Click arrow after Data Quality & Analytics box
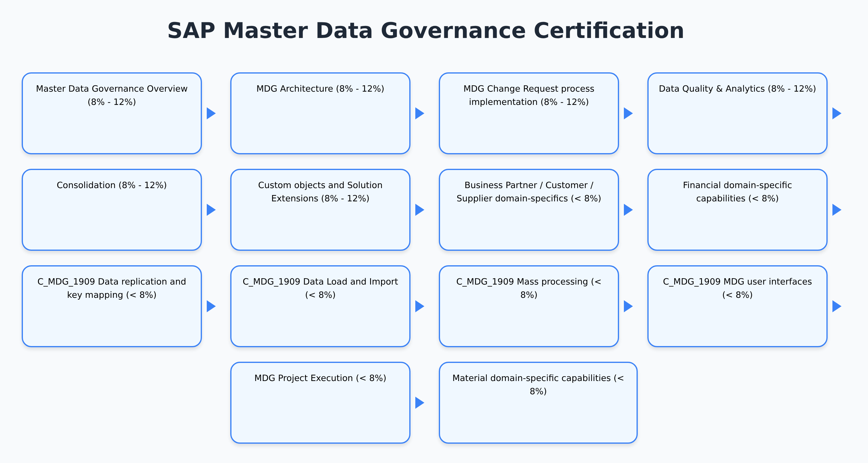This screenshot has height=463, width=868. [836, 113]
